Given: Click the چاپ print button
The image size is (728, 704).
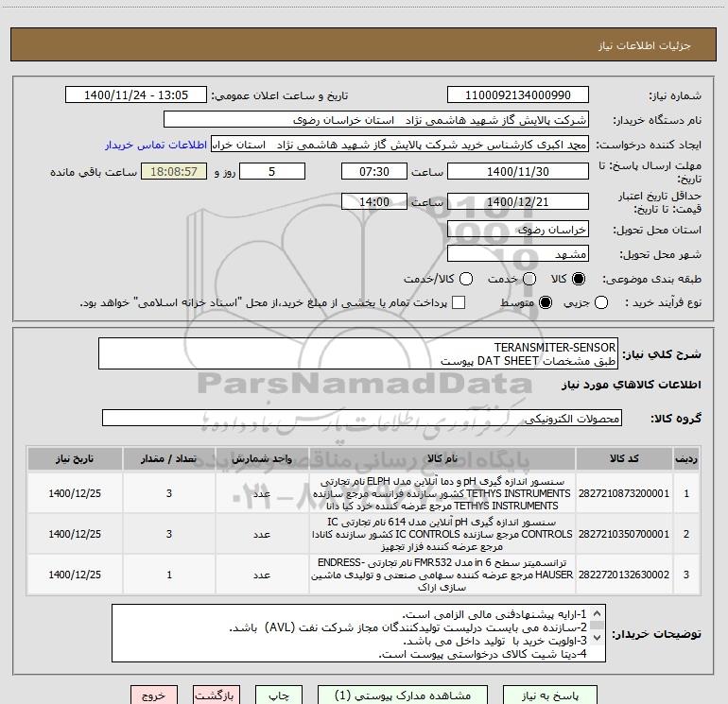Looking at the screenshot, I should tap(279, 695).
